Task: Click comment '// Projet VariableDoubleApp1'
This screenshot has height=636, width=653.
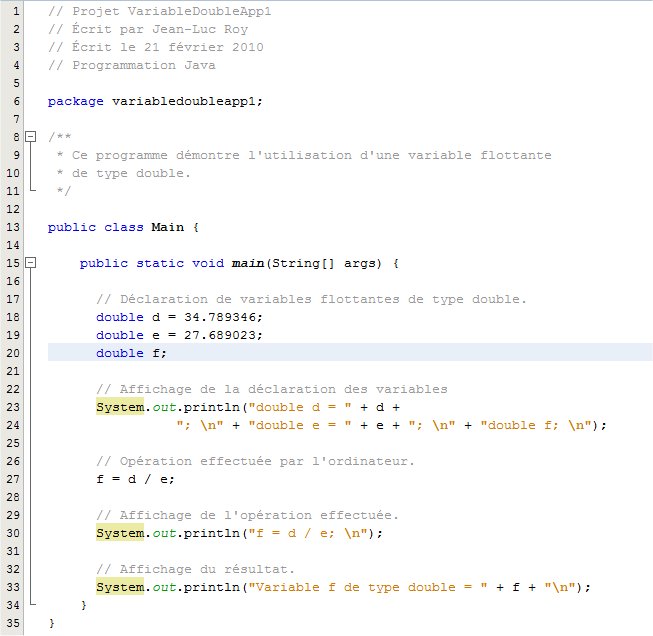Action: tap(160, 11)
